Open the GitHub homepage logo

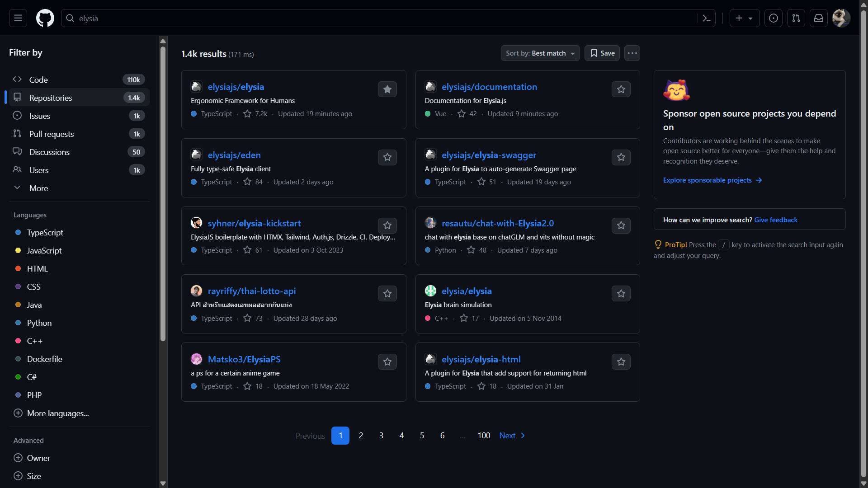coord(45,18)
